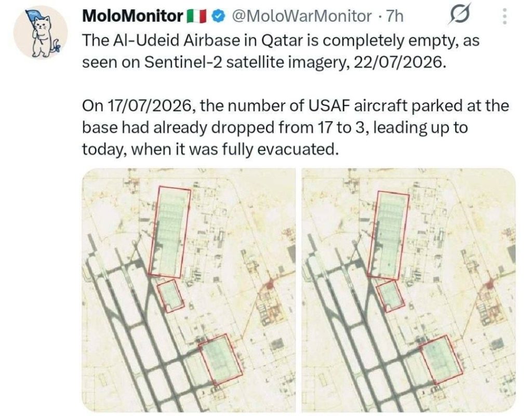Screen dimensions: 532x416
Task: Click the small middle red-outlined apron, right image
Action: [391, 297]
